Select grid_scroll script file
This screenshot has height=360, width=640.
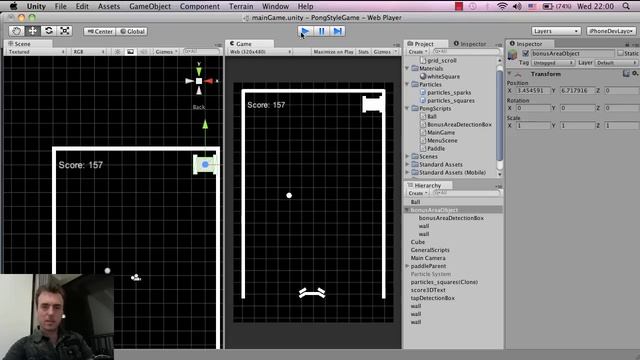point(438,60)
